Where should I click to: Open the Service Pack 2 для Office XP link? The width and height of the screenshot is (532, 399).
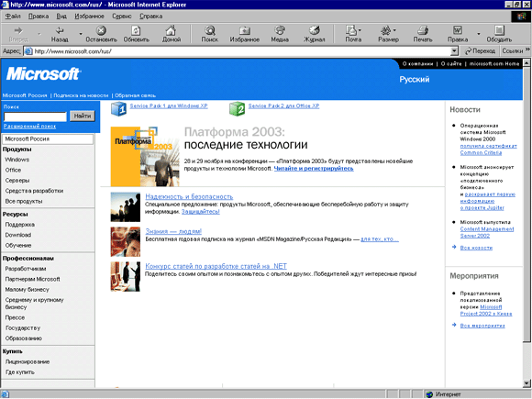click(283, 105)
